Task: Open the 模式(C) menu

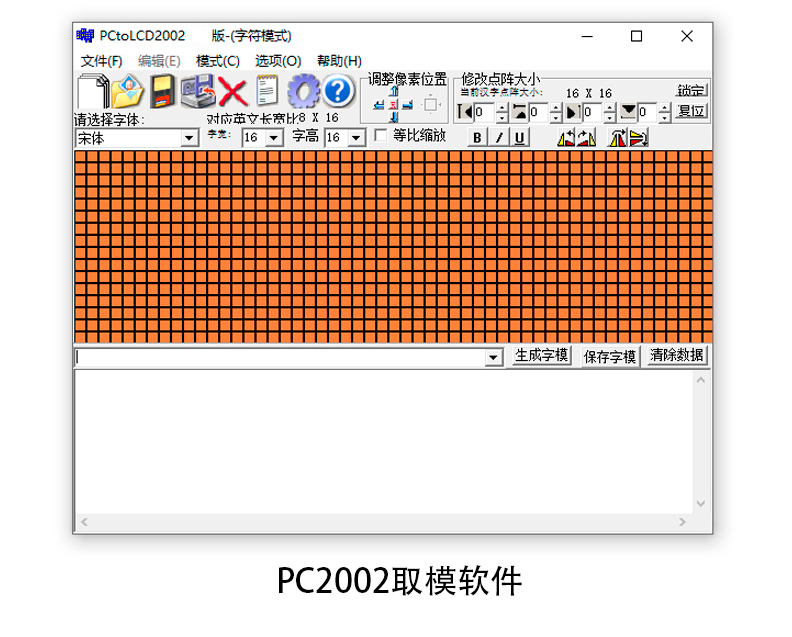Action: coord(218,61)
